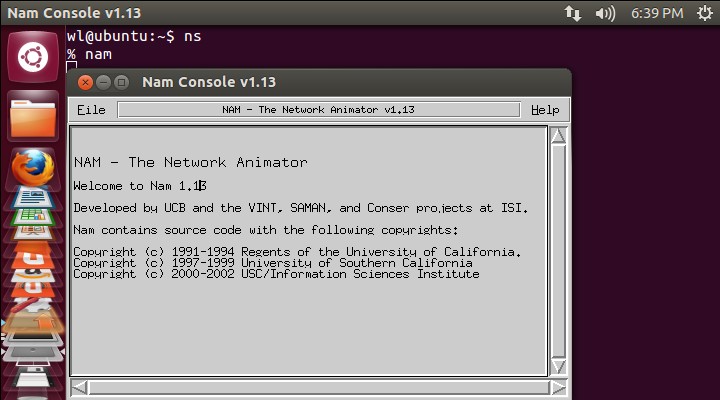Maximize the Nam Console window
The width and height of the screenshot is (720, 400).
point(121,82)
